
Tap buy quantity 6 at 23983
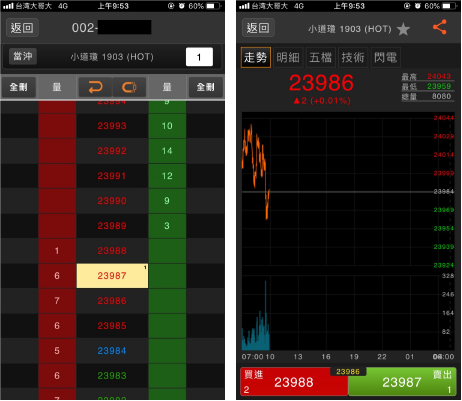[x=57, y=376]
